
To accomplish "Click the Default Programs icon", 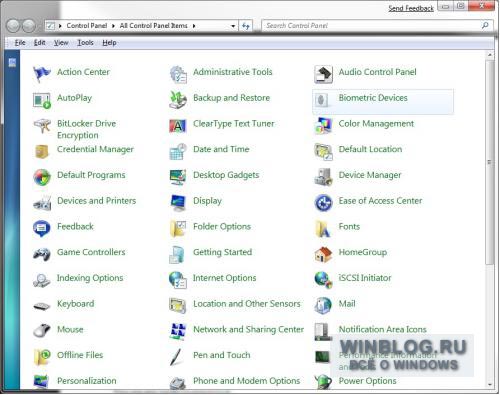I will tap(42, 177).
